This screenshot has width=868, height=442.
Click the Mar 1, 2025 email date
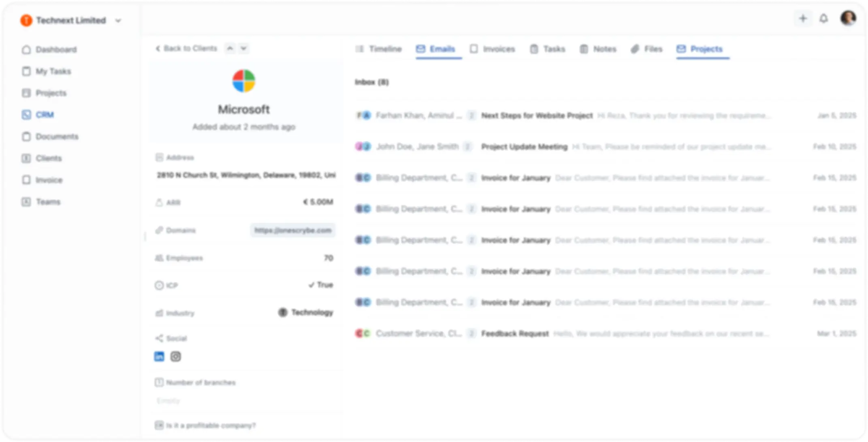click(x=836, y=334)
